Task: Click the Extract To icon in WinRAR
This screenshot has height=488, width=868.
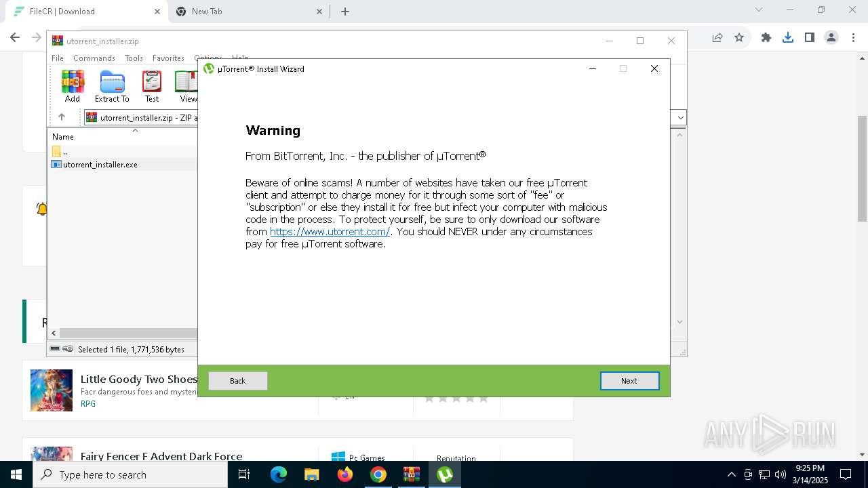Action: pos(112,86)
